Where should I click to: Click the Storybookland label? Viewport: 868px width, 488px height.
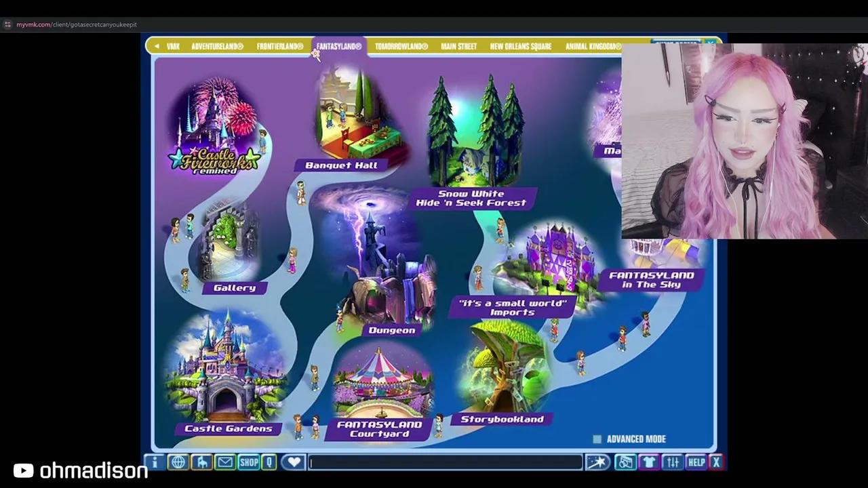click(x=502, y=420)
